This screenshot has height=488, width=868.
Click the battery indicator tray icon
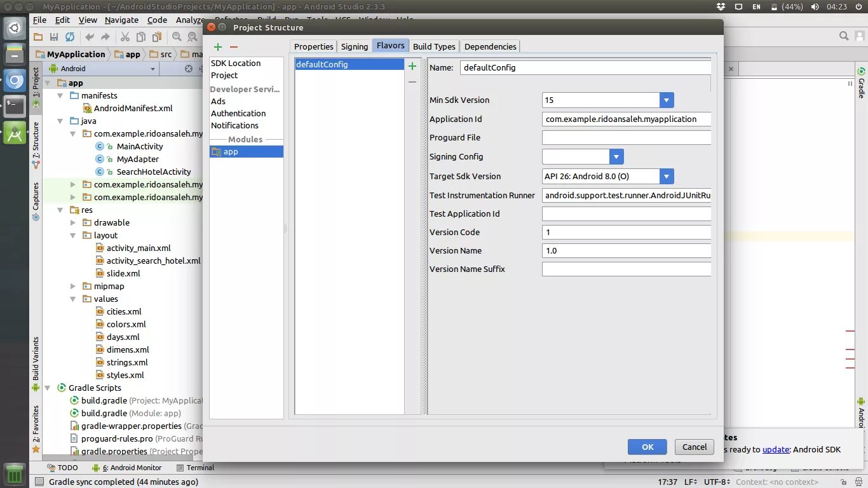(787, 6)
